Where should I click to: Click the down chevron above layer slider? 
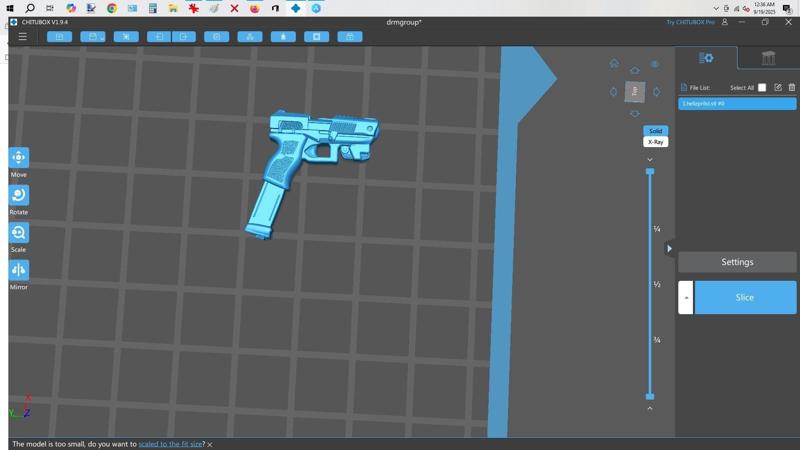650,160
